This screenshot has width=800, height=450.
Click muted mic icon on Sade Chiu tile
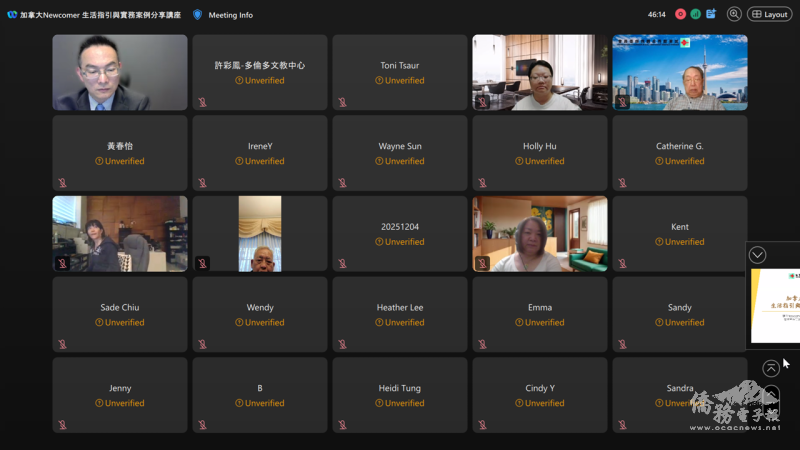point(62,344)
